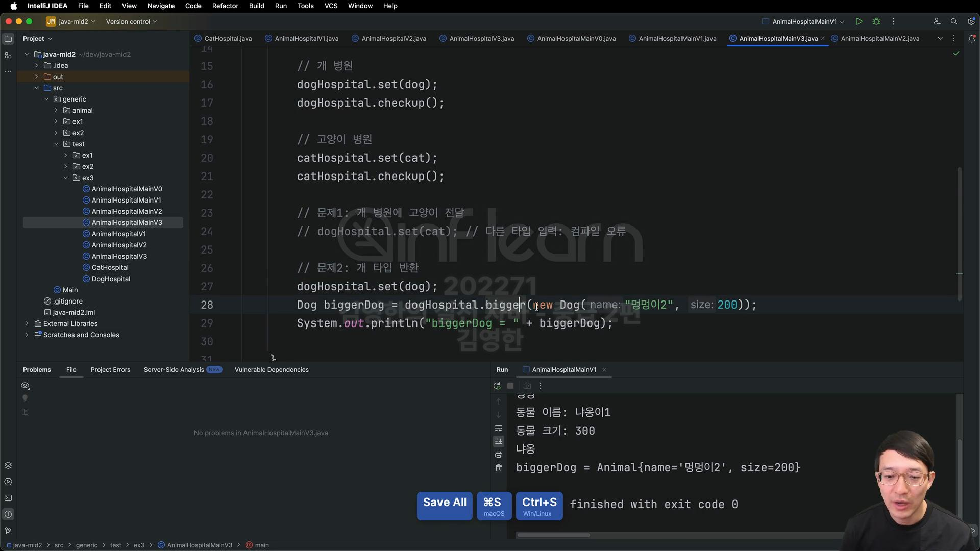Open Version control dropdown
Viewport: 980px width, 551px height.
pyautogui.click(x=131, y=21)
